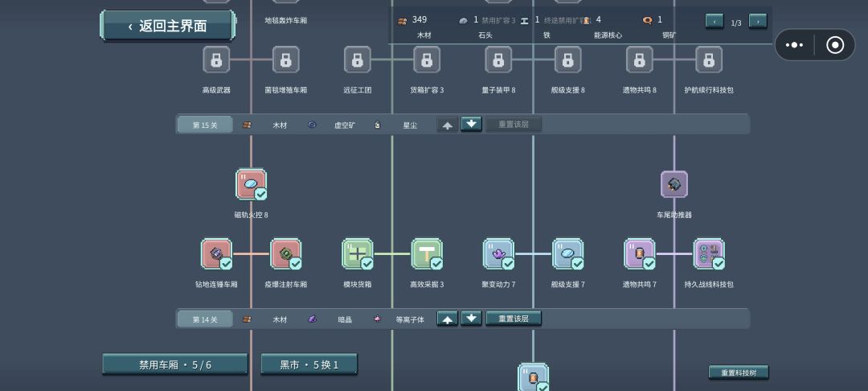Go to the previous resource page
The width and height of the screenshot is (868, 391).
(714, 22)
